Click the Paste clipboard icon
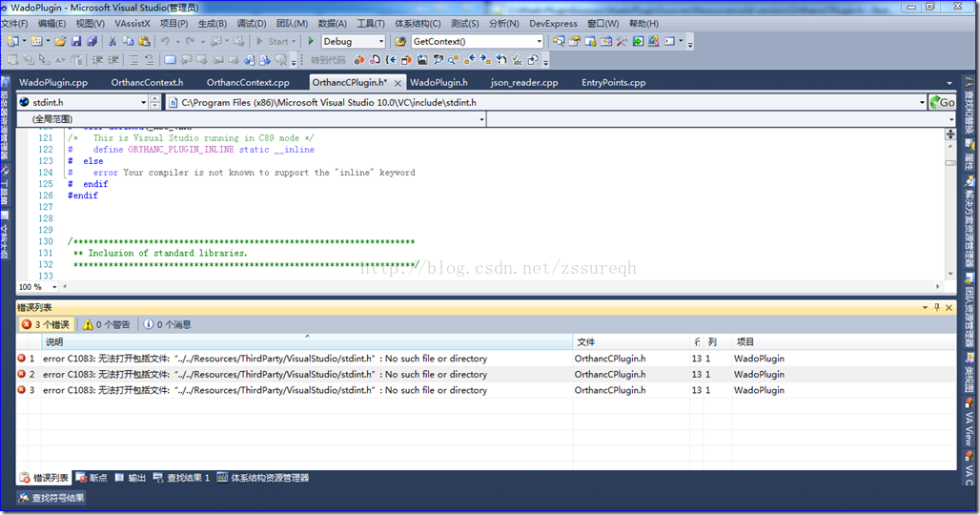 click(x=144, y=41)
